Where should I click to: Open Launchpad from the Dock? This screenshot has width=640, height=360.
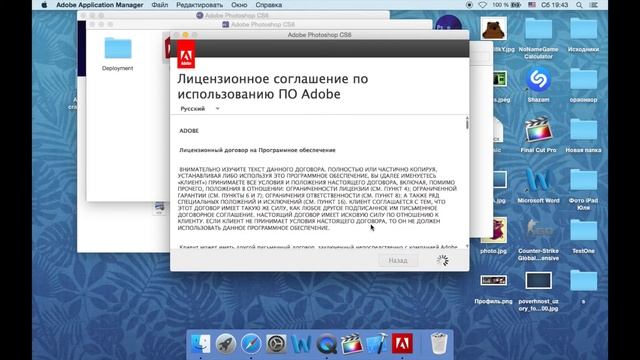click(226, 344)
